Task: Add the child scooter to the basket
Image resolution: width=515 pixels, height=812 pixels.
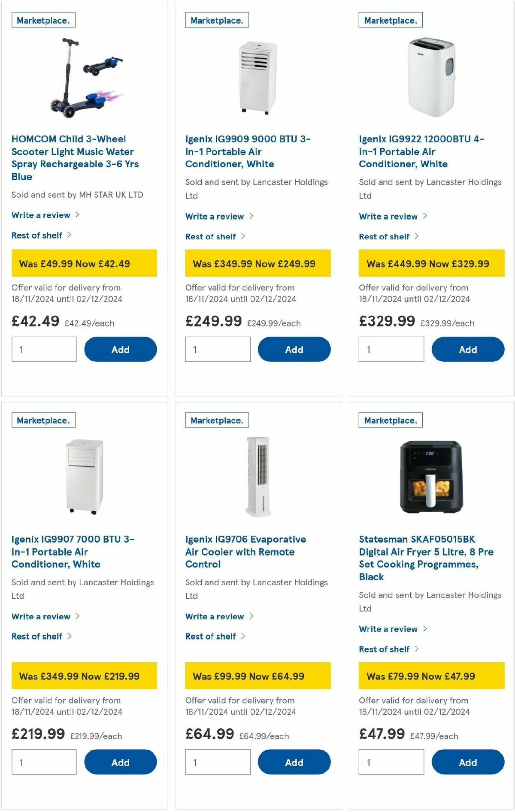Action: click(121, 349)
